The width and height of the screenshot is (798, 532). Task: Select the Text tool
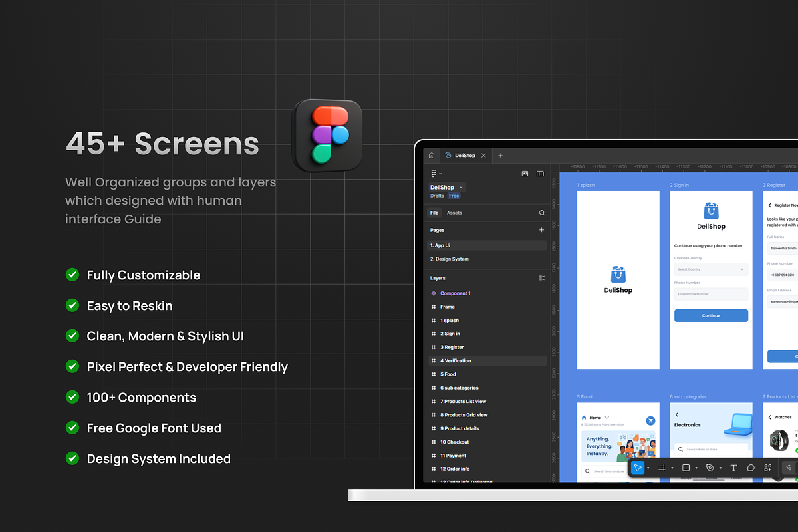[734, 467]
